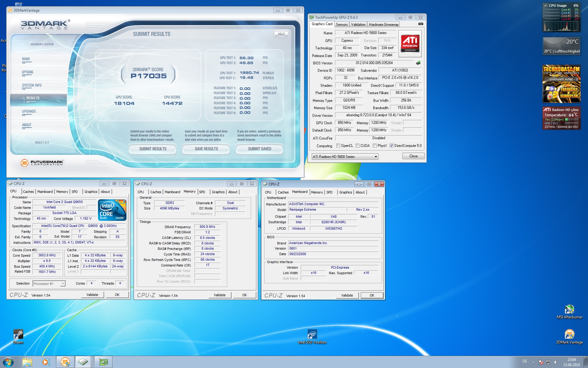588x368 pixels.
Task: Click the Rampage Extreme model field
Action: [x=317, y=210]
